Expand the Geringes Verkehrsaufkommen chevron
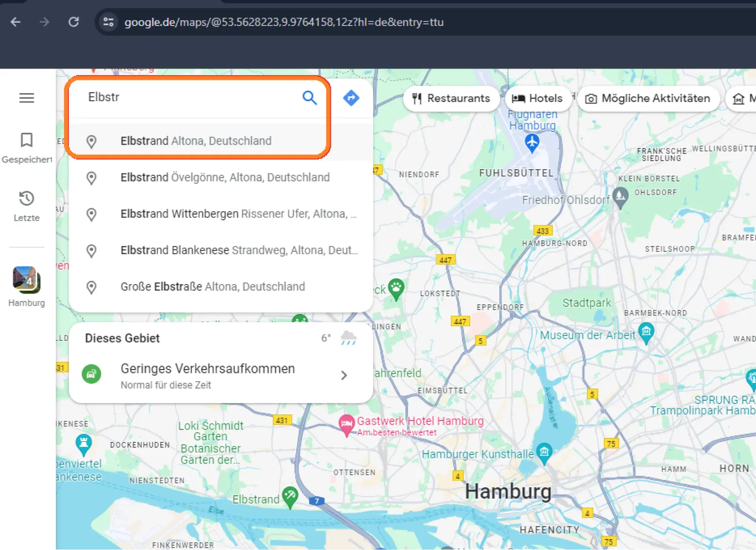756x550 pixels. (344, 375)
